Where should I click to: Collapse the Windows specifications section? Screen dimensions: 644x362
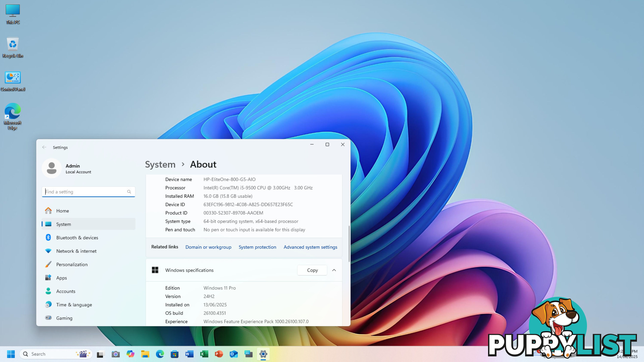click(x=334, y=270)
